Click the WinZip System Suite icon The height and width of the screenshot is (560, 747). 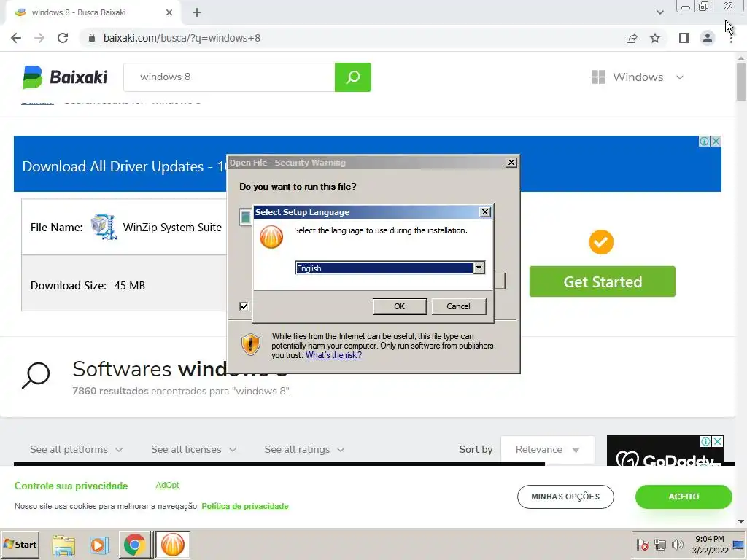click(104, 227)
